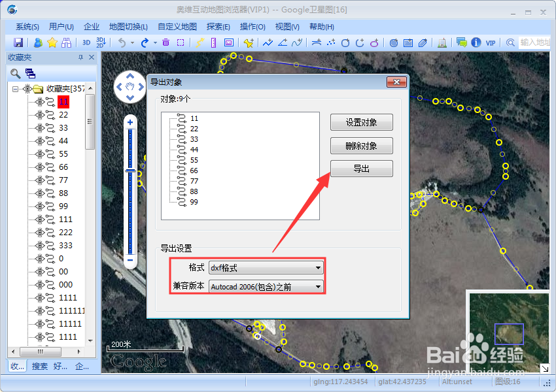The width and height of the screenshot is (556, 392).
Task: Open the 操作(O) menu
Action: tap(252, 27)
